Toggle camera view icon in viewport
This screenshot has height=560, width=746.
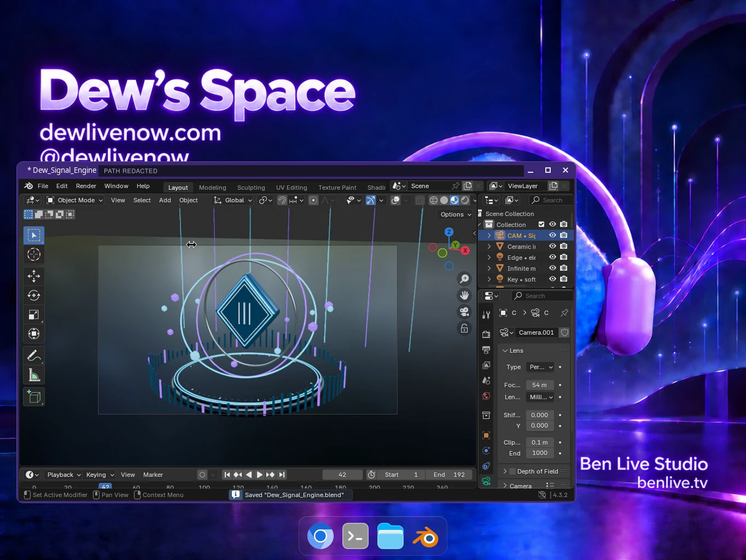click(464, 312)
